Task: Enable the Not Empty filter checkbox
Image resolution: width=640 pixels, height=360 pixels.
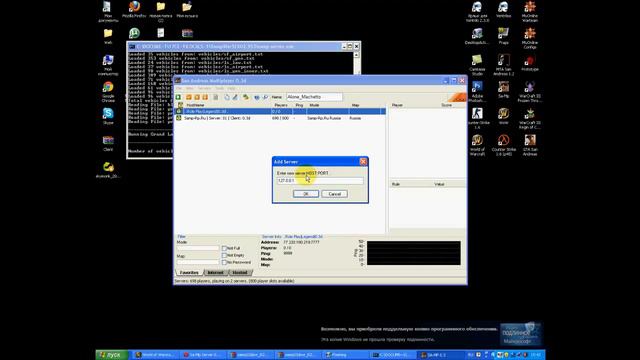Action: coord(224,255)
